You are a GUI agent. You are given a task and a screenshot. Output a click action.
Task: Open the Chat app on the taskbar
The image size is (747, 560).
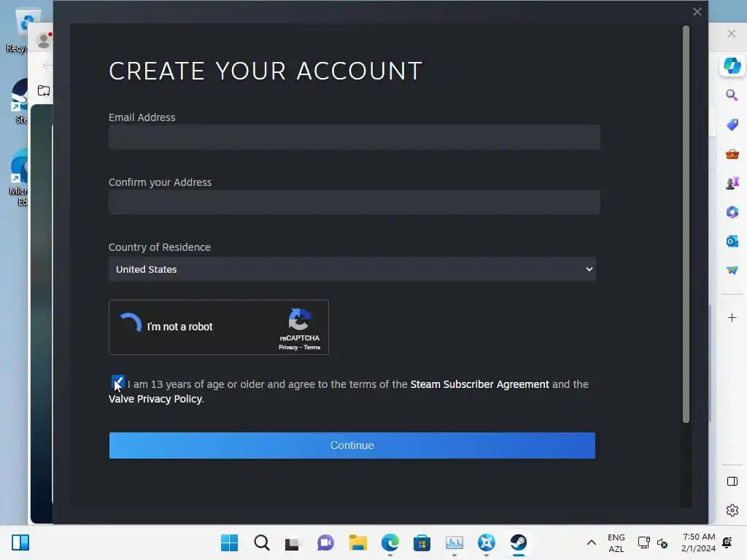point(325,542)
